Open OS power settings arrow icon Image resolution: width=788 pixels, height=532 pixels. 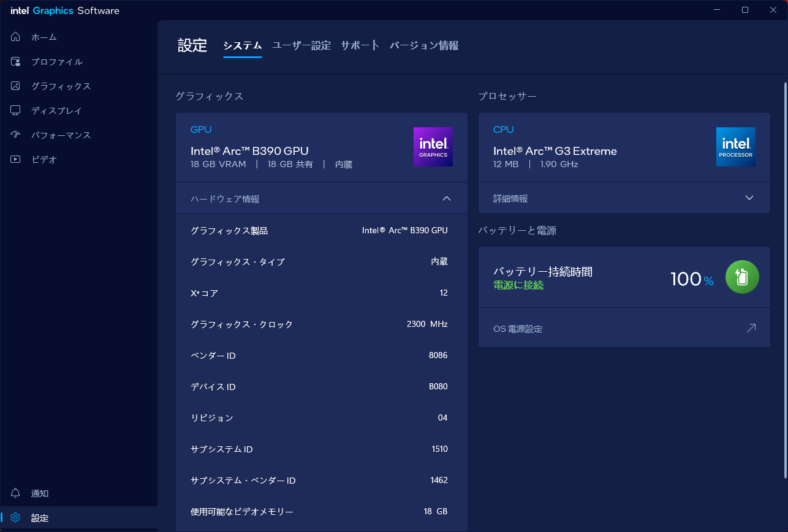pos(751,328)
